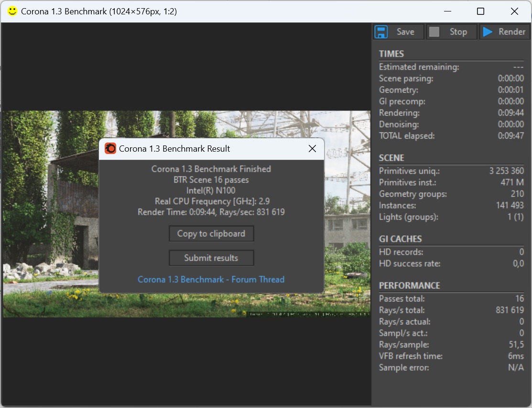
Task: Click Copy to clipboard button
Action: click(211, 233)
